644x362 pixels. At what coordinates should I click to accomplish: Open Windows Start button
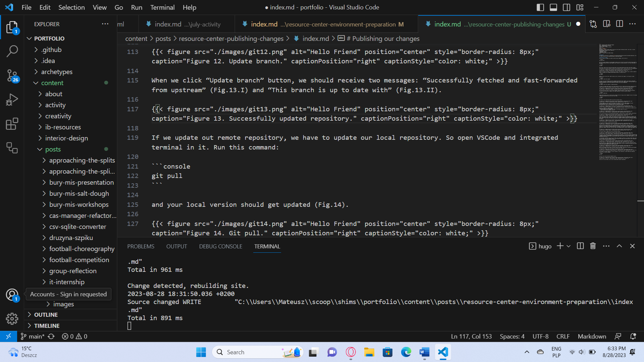tap(201, 352)
